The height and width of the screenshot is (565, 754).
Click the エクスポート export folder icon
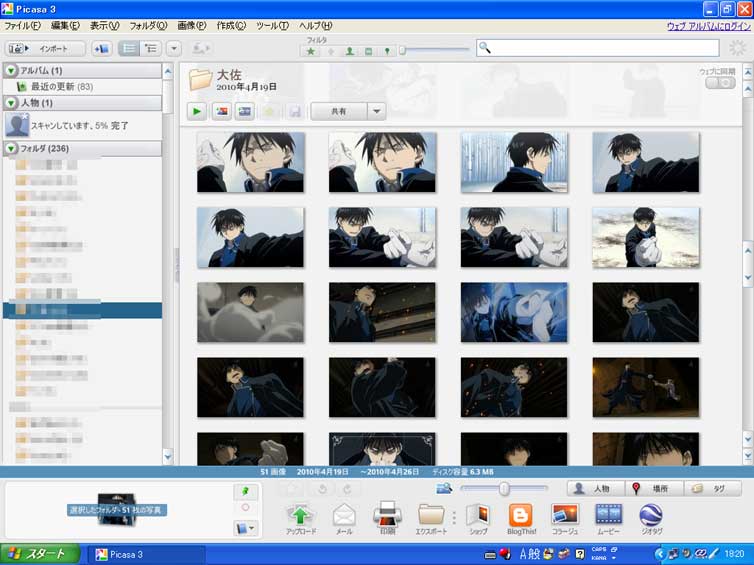pos(431,518)
